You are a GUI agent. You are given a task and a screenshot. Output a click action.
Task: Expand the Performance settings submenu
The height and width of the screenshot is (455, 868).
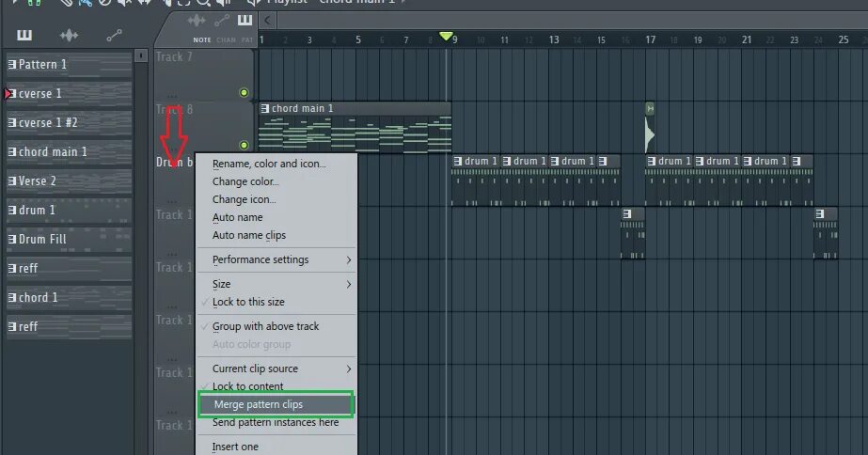tap(276, 259)
